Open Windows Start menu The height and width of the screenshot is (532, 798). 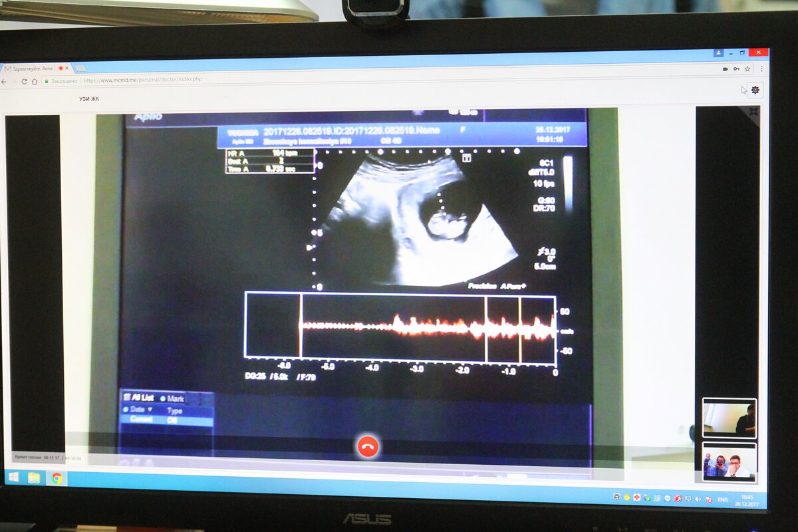click(13, 477)
